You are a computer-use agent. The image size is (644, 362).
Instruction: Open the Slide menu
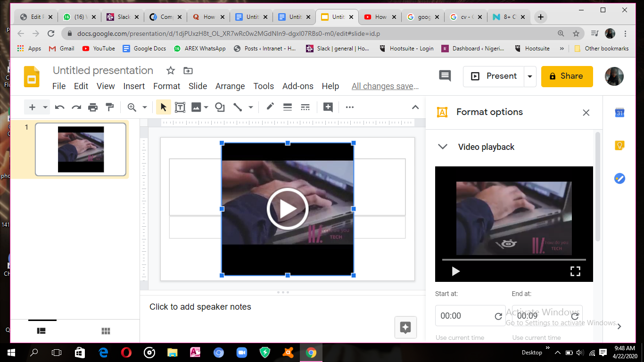(x=198, y=86)
